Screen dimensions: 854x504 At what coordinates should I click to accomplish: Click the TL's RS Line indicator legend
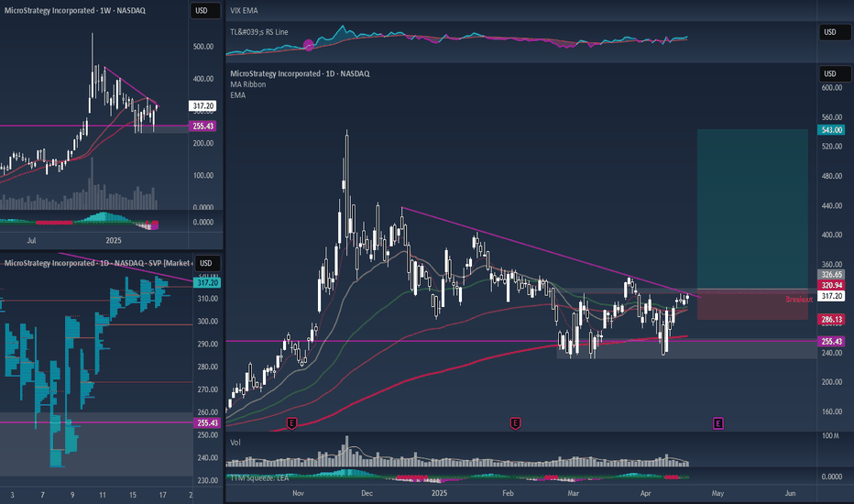coord(259,32)
